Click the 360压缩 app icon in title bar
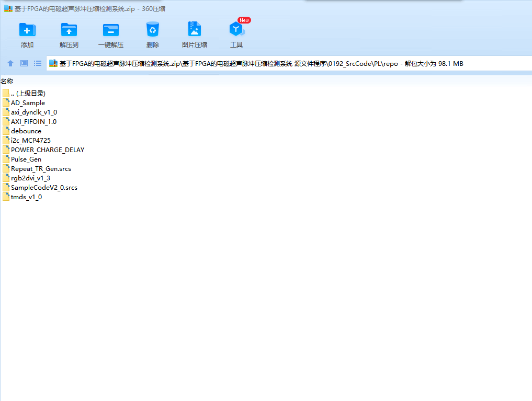 (x=8, y=9)
